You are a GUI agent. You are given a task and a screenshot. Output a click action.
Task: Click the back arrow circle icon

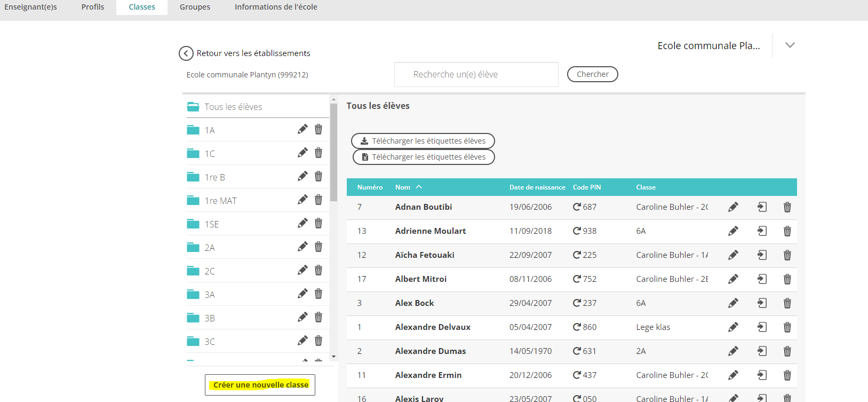(x=186, y=53)
